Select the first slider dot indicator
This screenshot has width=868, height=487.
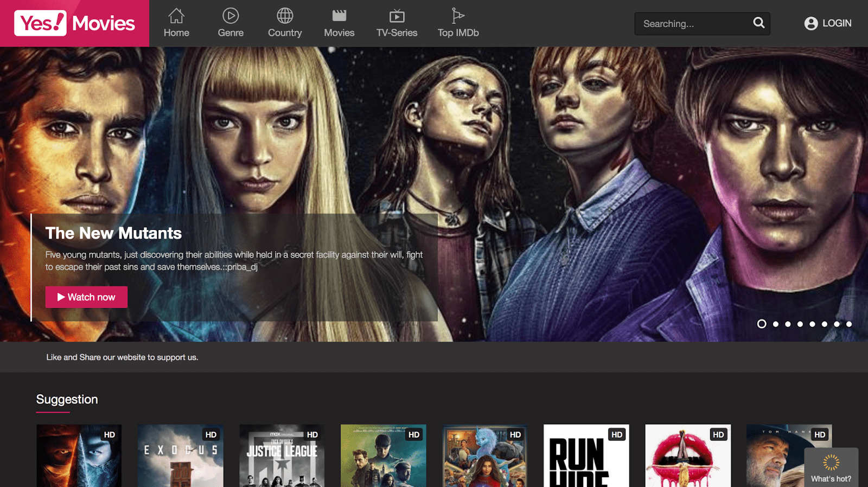coord(762,324)
